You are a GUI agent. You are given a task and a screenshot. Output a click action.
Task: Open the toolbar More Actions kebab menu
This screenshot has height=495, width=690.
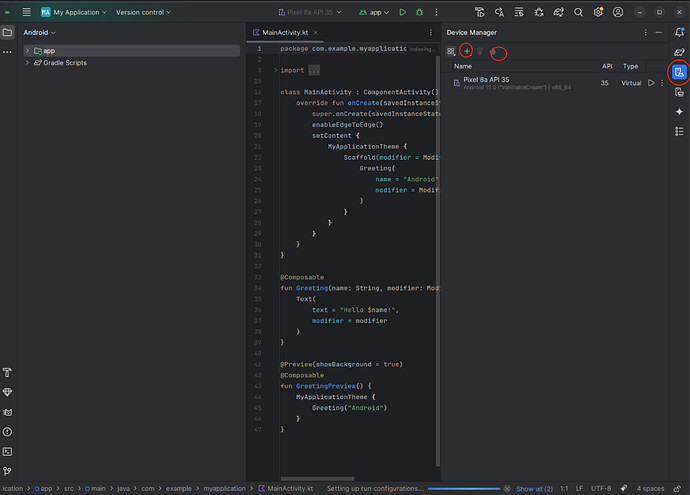436,12
